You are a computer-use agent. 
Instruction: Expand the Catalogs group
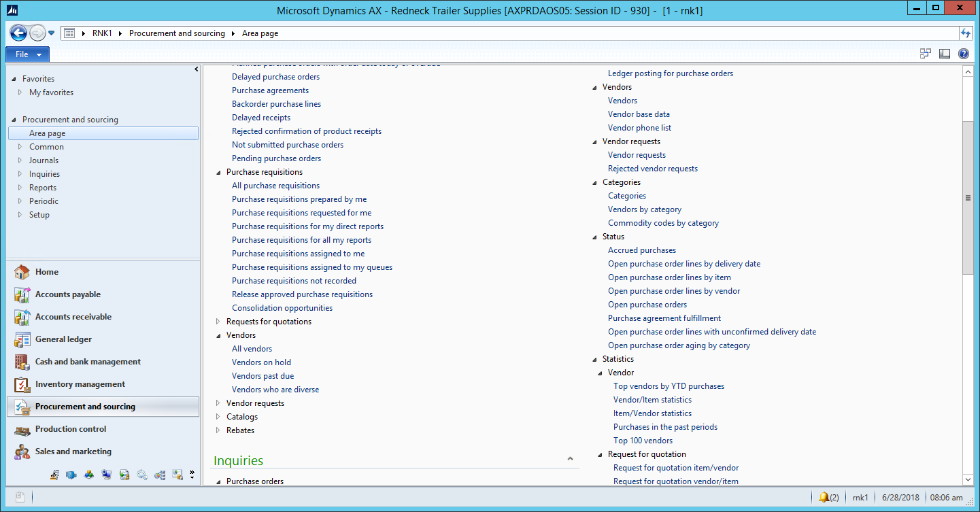[218, 417]
